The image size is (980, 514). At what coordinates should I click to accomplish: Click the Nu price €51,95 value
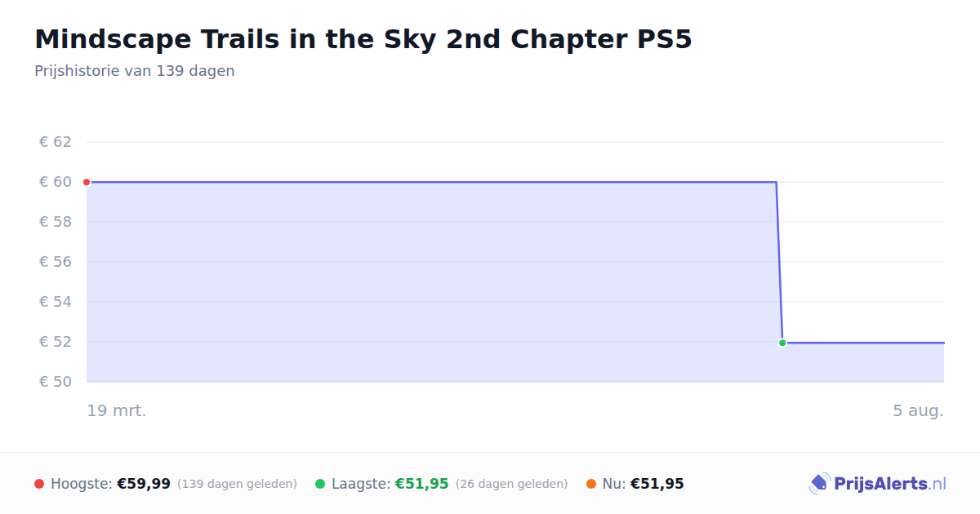coord(657,484)
